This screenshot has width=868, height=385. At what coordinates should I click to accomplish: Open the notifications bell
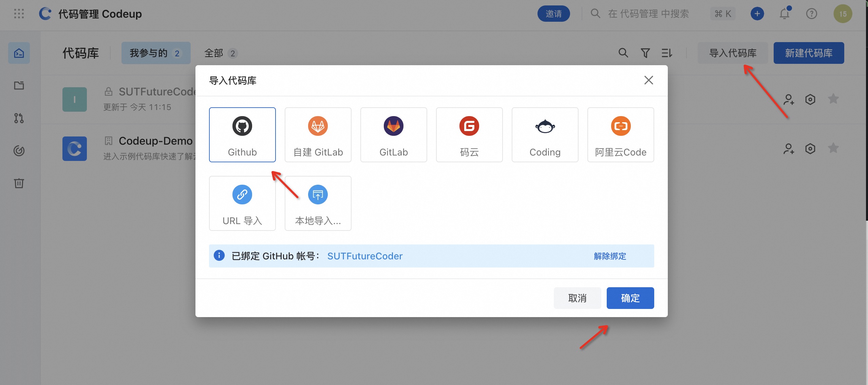[785, 14]
